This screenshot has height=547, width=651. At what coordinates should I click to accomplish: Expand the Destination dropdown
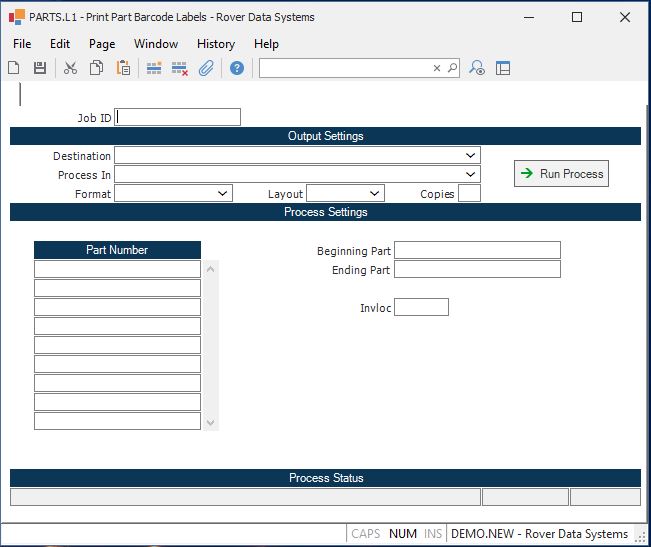470,156
